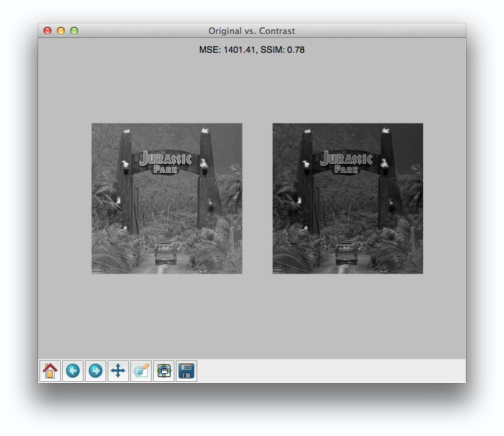504x436 pixels.
Task: Open the Configure subplots tool
Action: pyautogui.click(x=164, y=371)
